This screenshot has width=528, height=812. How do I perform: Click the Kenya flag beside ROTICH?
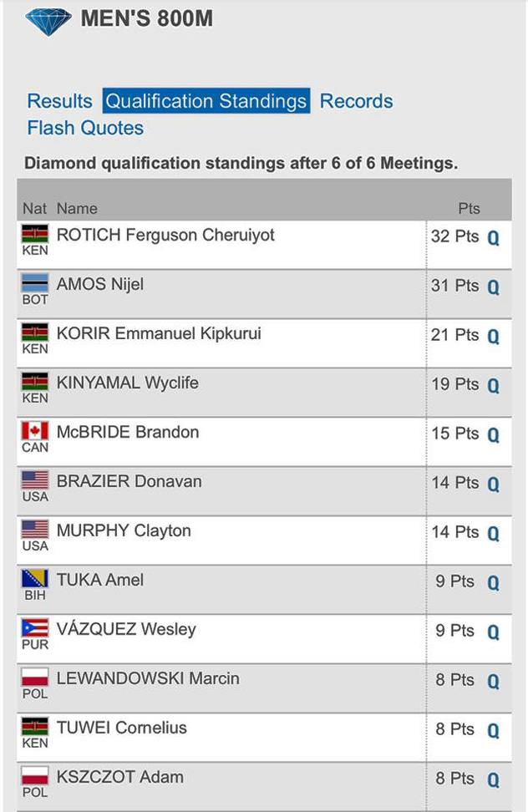click(35, 233)
